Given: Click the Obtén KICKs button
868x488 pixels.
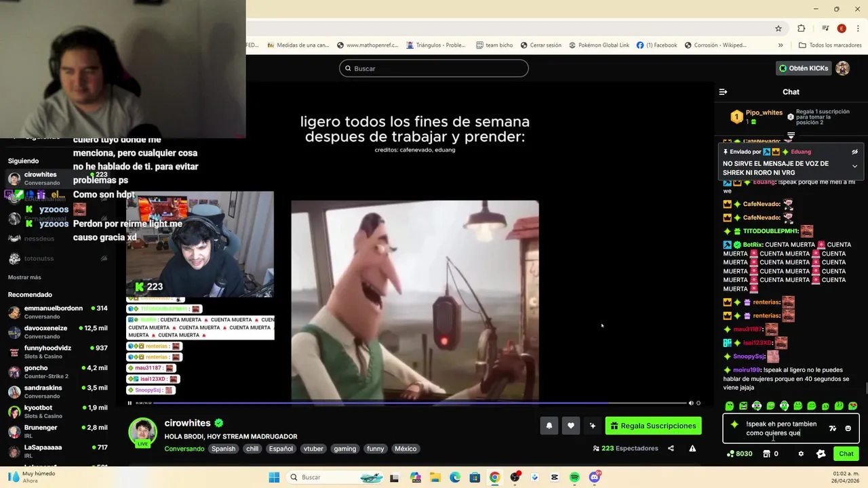Looking at the screenshot, I should 804,68.
